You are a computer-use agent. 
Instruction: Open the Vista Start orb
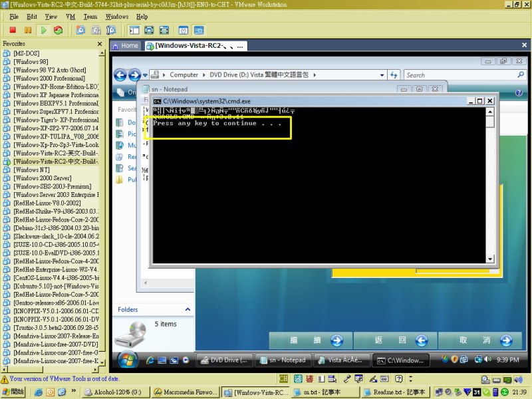pos(128,359)
